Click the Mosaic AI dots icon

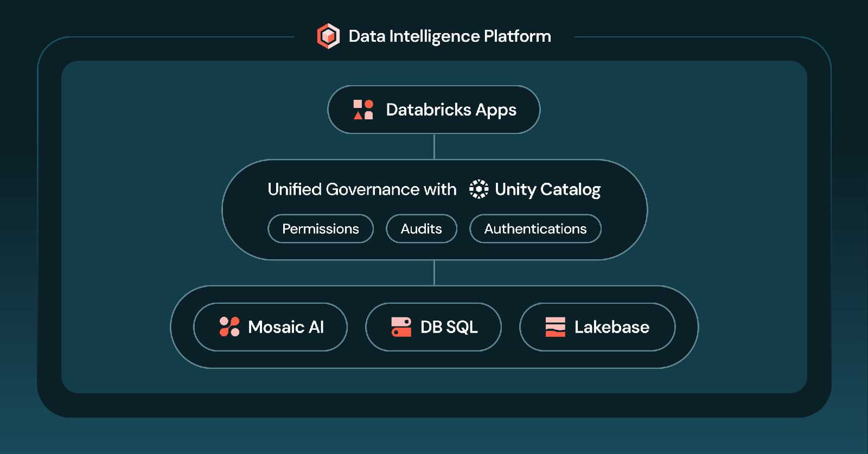tap(229, 327)
